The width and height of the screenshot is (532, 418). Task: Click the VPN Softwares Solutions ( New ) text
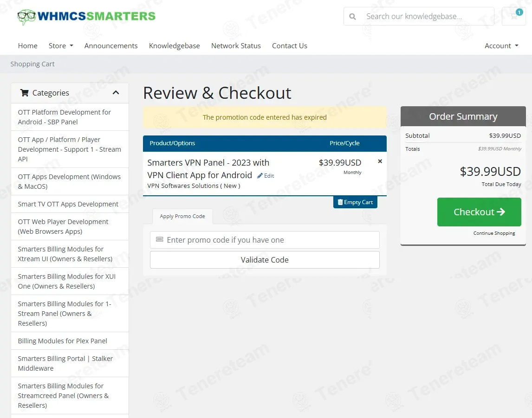pyautogui.click(x=194, y=186)
